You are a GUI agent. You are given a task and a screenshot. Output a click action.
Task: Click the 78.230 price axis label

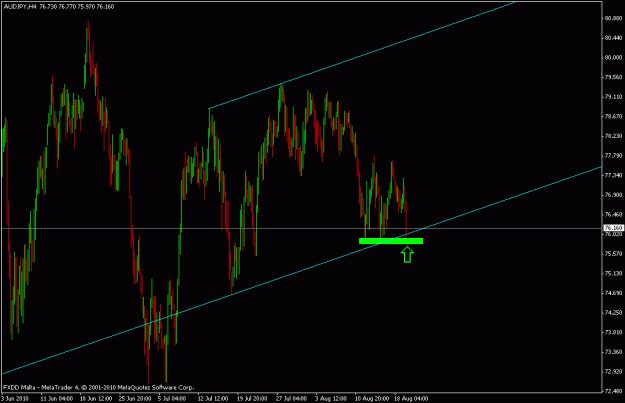613,136
